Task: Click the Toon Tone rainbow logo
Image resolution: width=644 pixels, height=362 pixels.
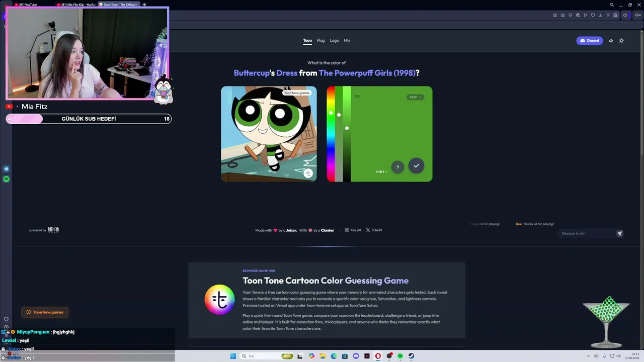Action: (x=219, y=300)
